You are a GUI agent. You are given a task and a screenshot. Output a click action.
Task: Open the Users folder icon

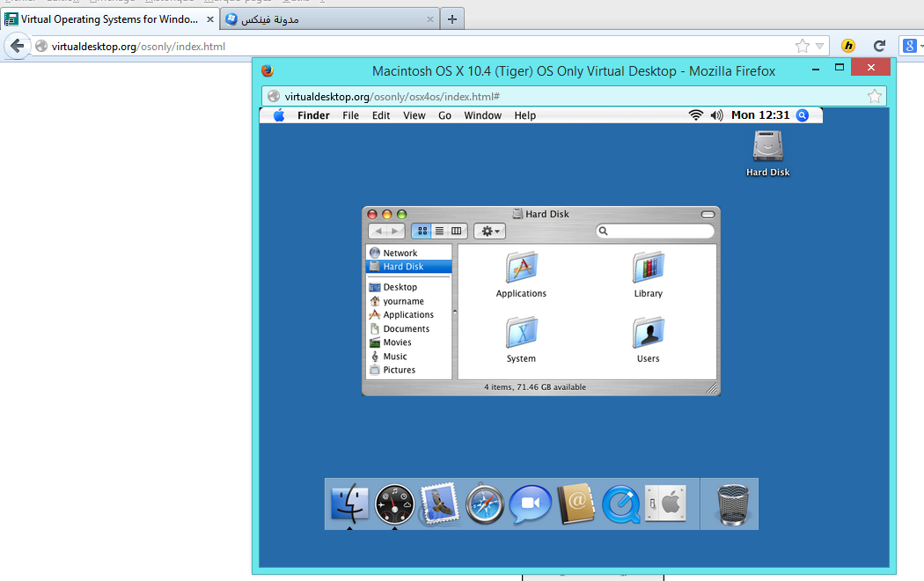pos(649,340)
